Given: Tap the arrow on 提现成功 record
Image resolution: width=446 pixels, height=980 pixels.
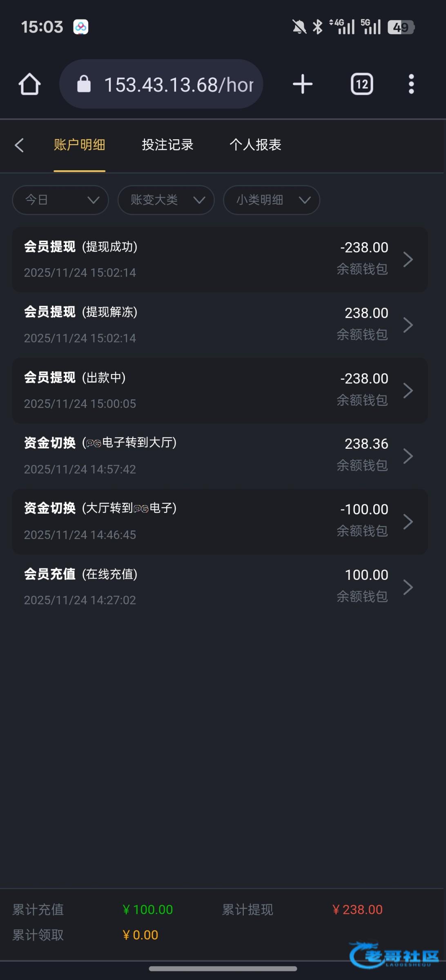Looking at the screenshot, I should coord(408,259).
